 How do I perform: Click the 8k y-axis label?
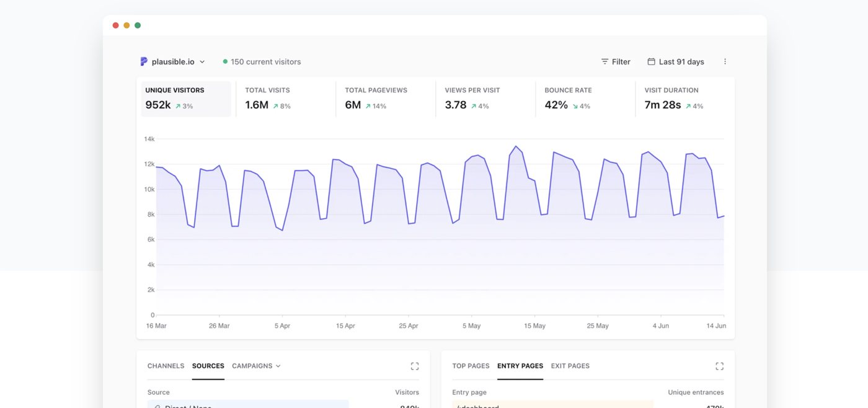[x=151, y=215]
